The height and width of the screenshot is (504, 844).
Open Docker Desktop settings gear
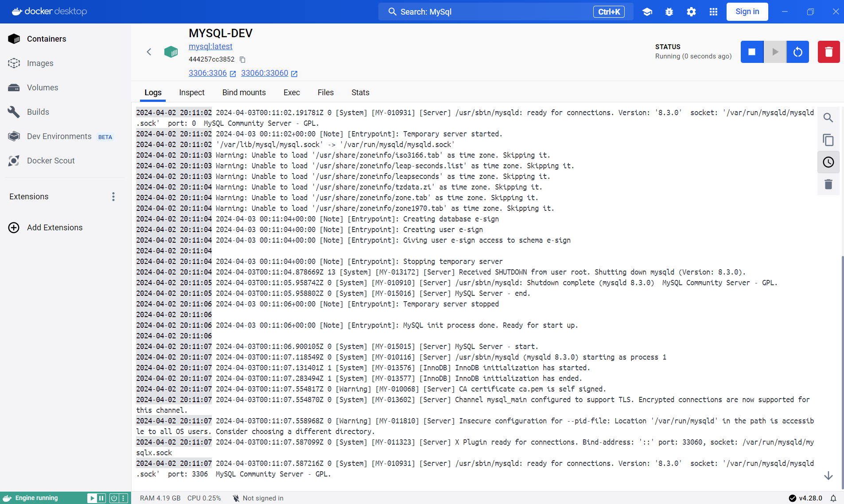click(691, 12)
